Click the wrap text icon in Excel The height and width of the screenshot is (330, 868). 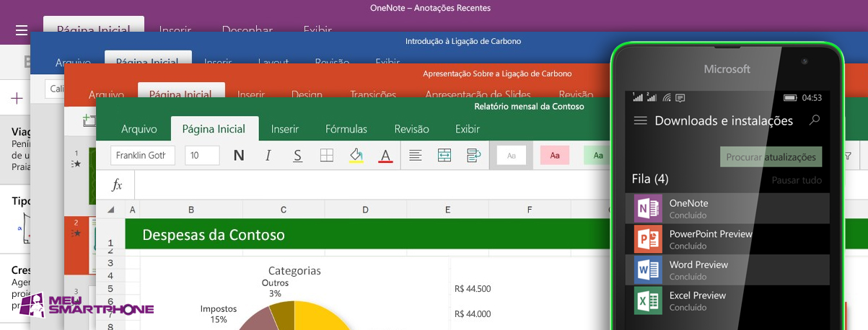click(x=474, y=155)
